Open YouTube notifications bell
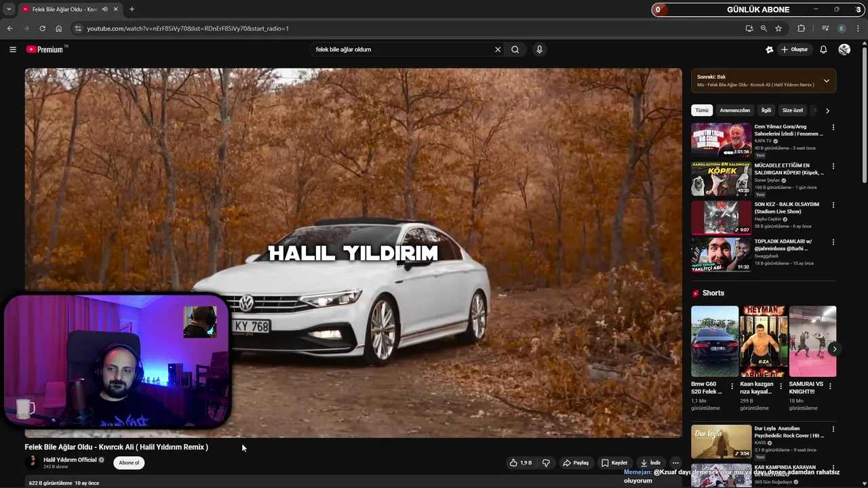The height and width of the screenshot is (488, 868). [x=823, y=49]
